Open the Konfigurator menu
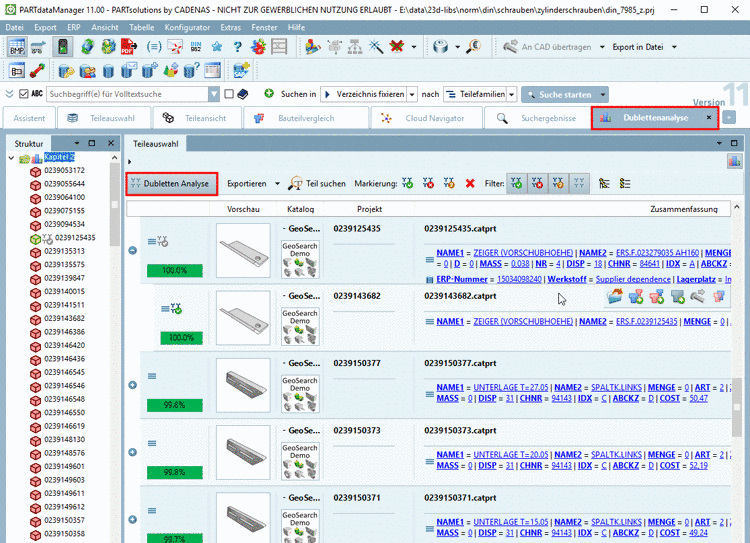This screenshot has width=750, height=543. tap(187, 27)
